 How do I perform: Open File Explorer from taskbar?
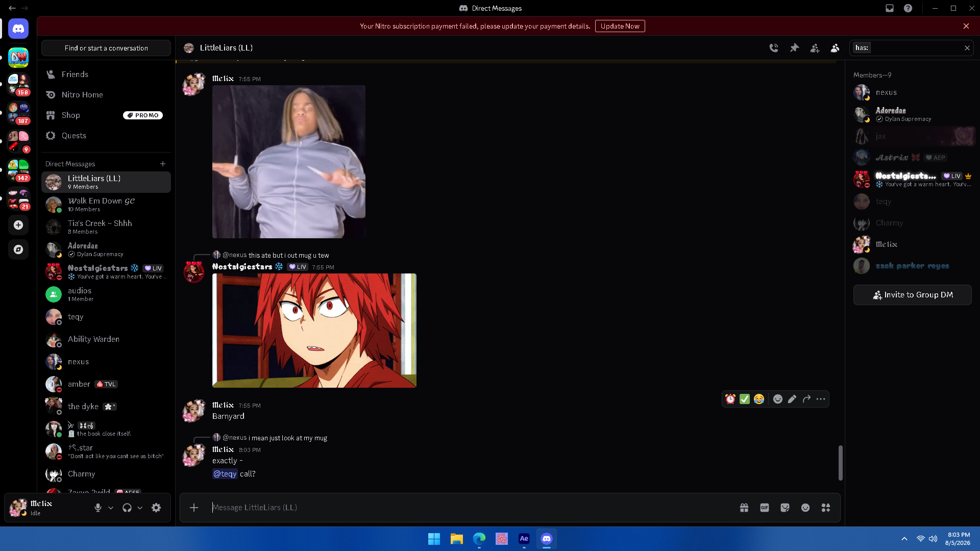(456, 539)
